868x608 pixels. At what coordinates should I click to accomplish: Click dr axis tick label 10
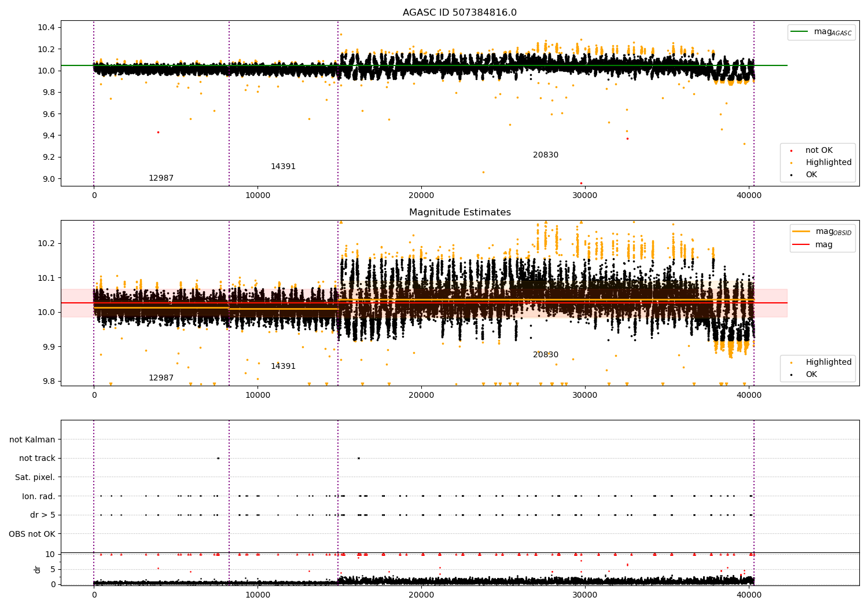coord(50,554)
